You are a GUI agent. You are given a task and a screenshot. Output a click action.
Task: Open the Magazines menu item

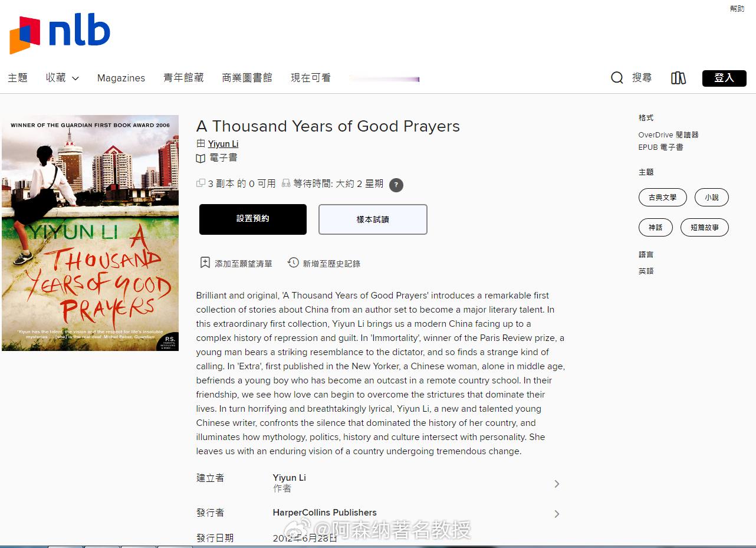point(121,78)
